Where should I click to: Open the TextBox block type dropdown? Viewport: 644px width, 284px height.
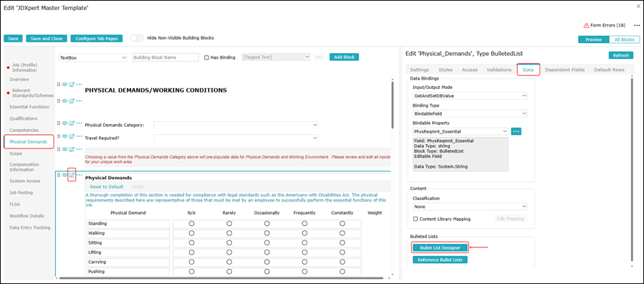coord(93,57)
